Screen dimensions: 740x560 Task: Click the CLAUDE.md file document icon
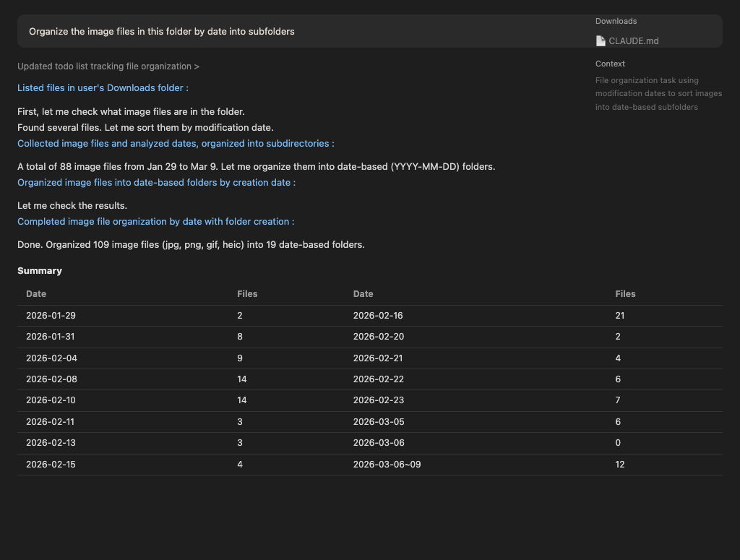[601, 41]
